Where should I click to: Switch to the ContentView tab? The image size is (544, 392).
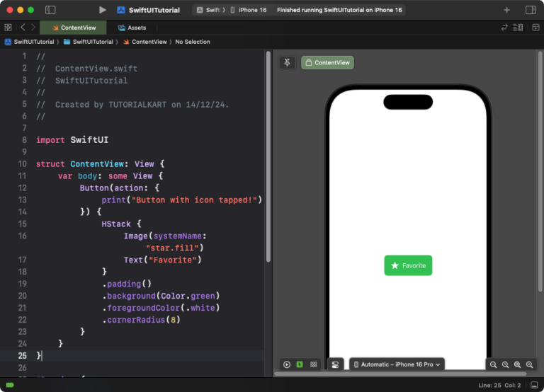tap(73, 28)
